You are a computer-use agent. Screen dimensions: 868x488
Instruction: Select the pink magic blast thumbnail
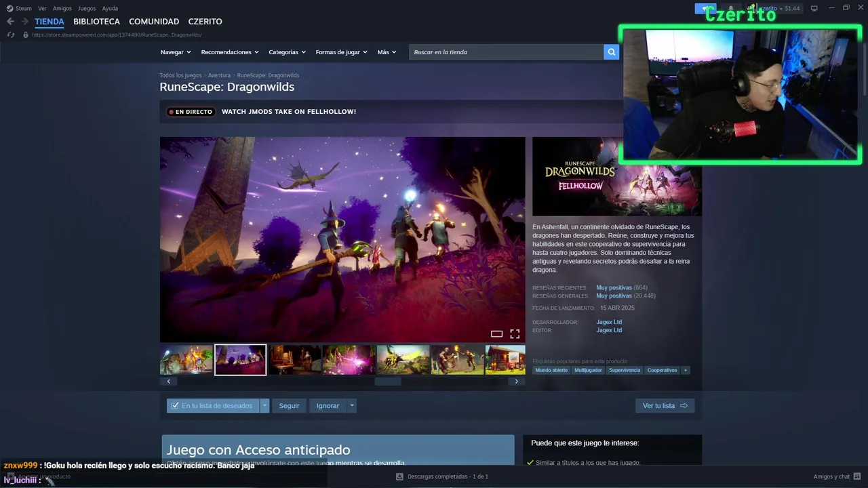click(349, 359)
